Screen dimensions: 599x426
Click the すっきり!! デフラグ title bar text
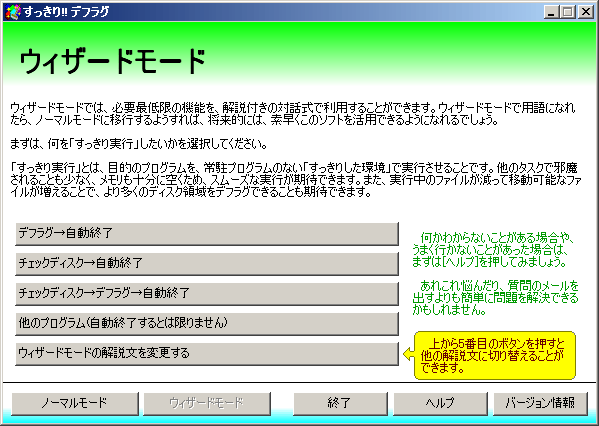tap(66, 12)
